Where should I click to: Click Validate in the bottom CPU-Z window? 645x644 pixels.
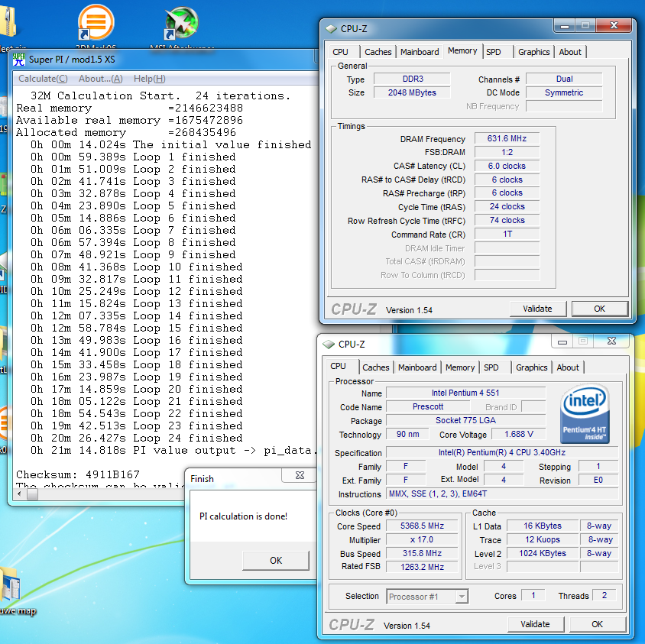535,624
